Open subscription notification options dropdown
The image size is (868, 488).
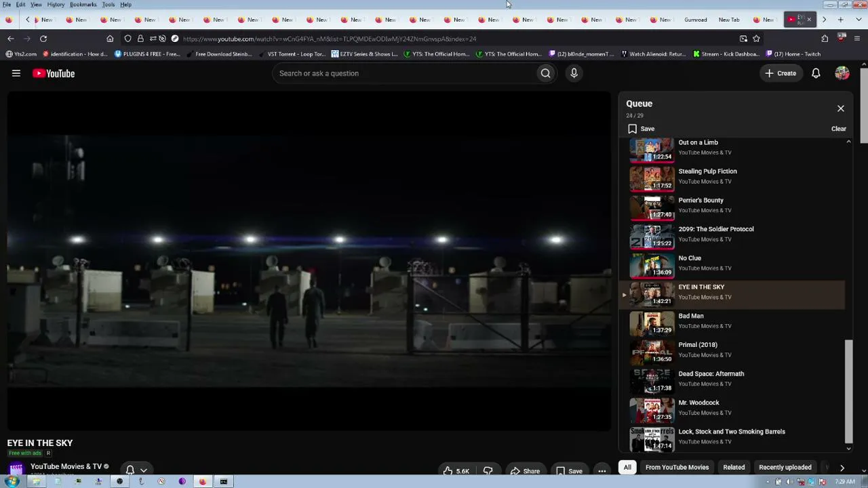click(136, 470)
